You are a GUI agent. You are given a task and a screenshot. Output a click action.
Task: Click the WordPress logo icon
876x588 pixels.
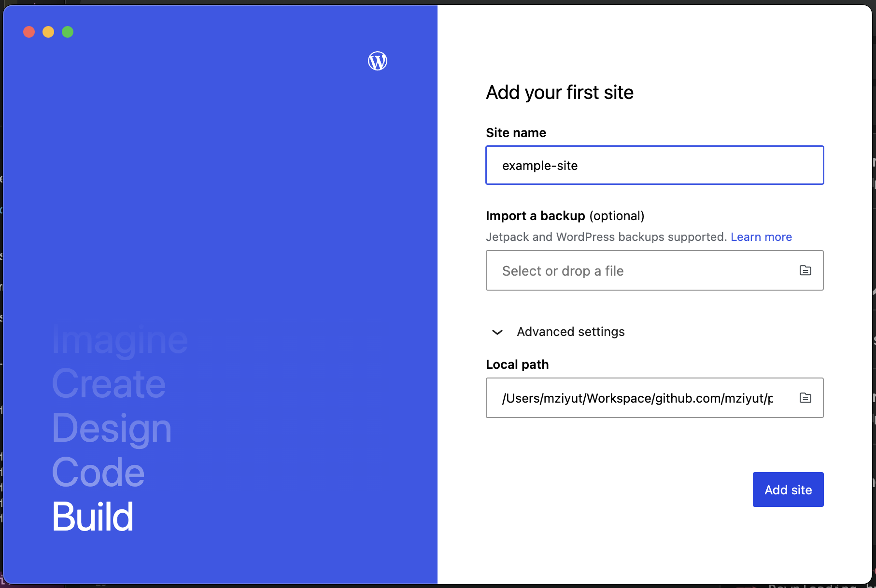point(378,61)
